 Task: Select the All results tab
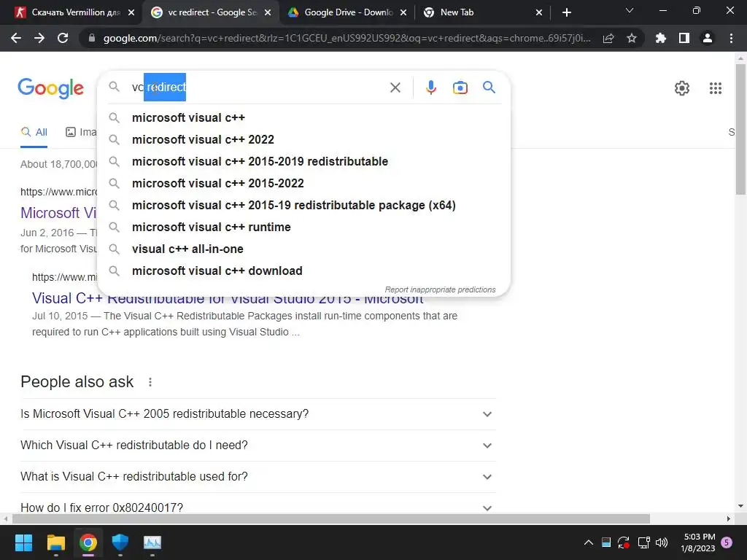34,133
